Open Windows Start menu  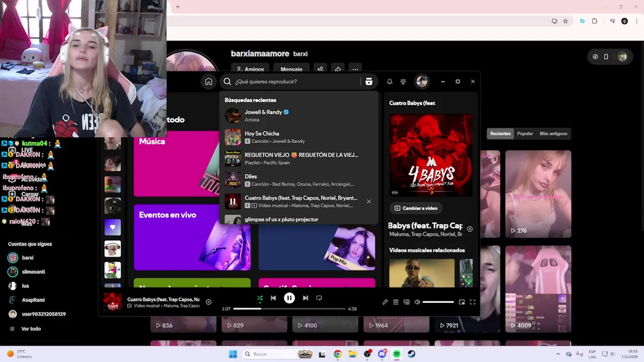[x=233, y=354]
